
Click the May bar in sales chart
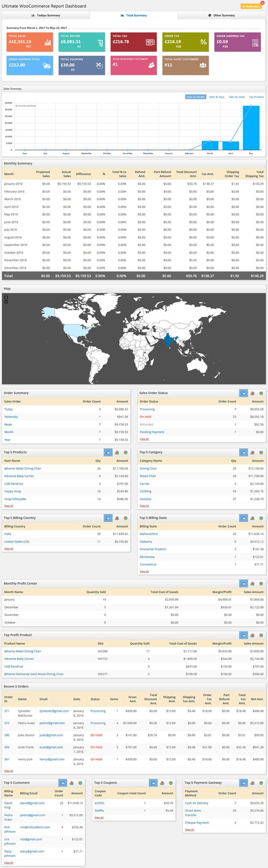251,128
